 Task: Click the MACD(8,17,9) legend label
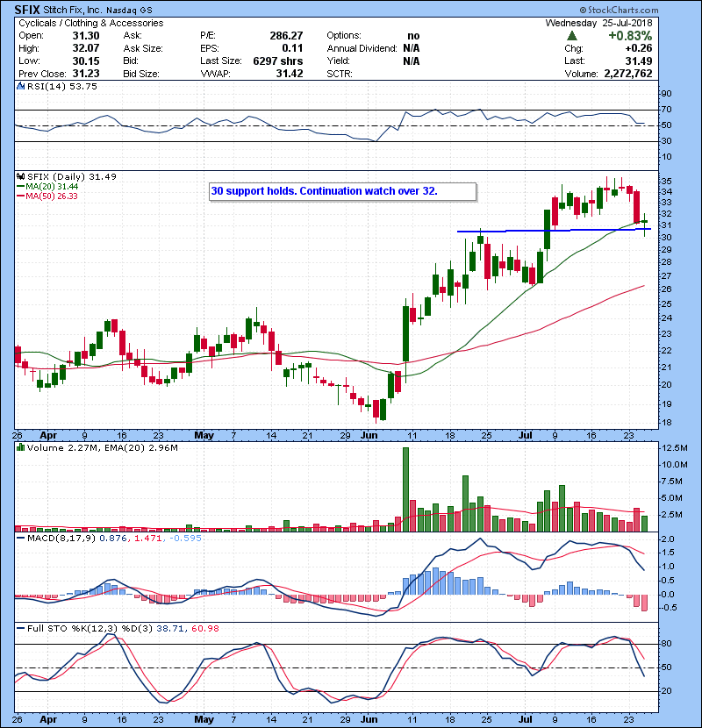[x=61, y=539]
